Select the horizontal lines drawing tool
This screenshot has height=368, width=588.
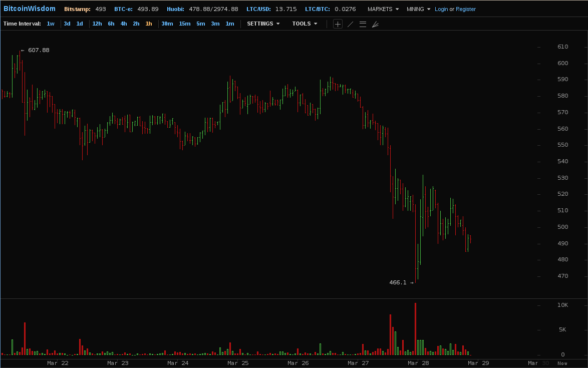363,24
